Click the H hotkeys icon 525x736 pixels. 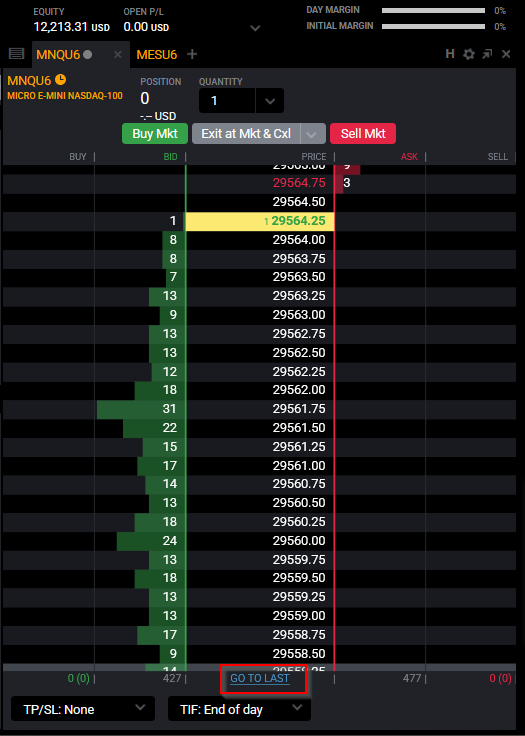pos(449,54)
